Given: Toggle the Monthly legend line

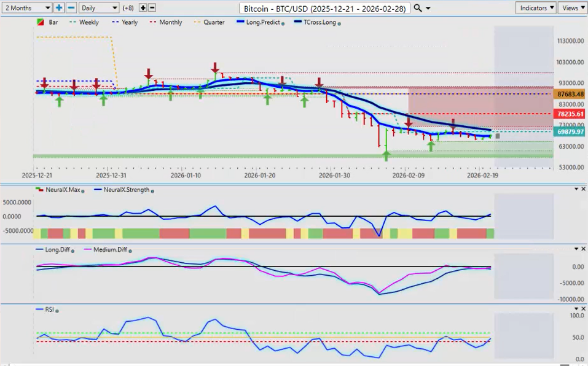Looking at the screenshot, I should pyautogui.click(x=166, y=23).
